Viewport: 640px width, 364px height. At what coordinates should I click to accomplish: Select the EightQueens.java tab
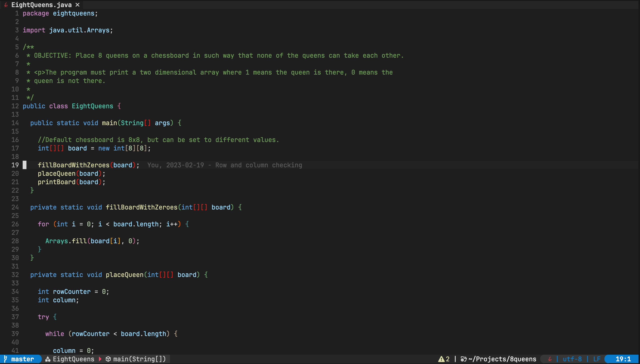click(x=41, y=5)
